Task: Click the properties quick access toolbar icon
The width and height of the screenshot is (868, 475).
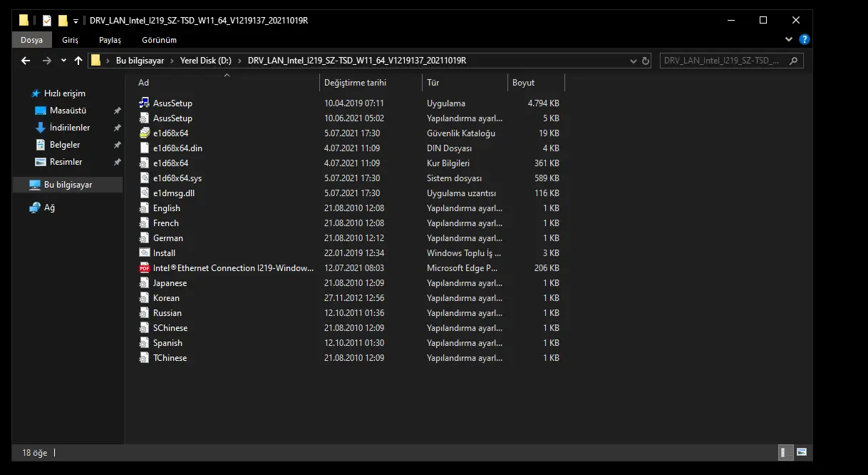Action: coord(47,20)
